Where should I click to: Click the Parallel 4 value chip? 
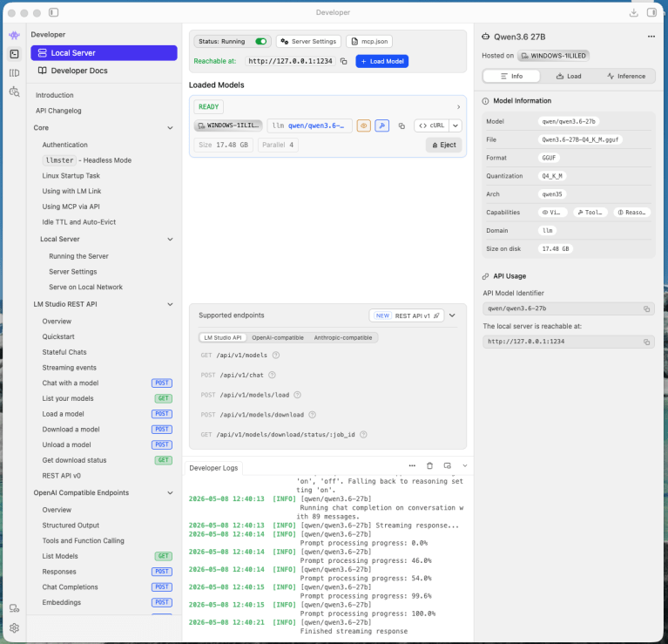pos(278,145)
